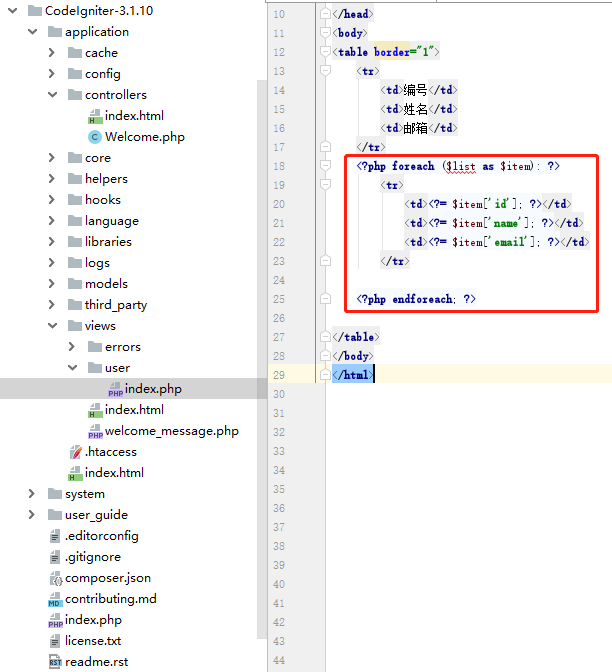The height and width of the screenshot is (672, 612).
Task: Fold the endforeach marker at line 25
Action: click(x=325, y=299)
